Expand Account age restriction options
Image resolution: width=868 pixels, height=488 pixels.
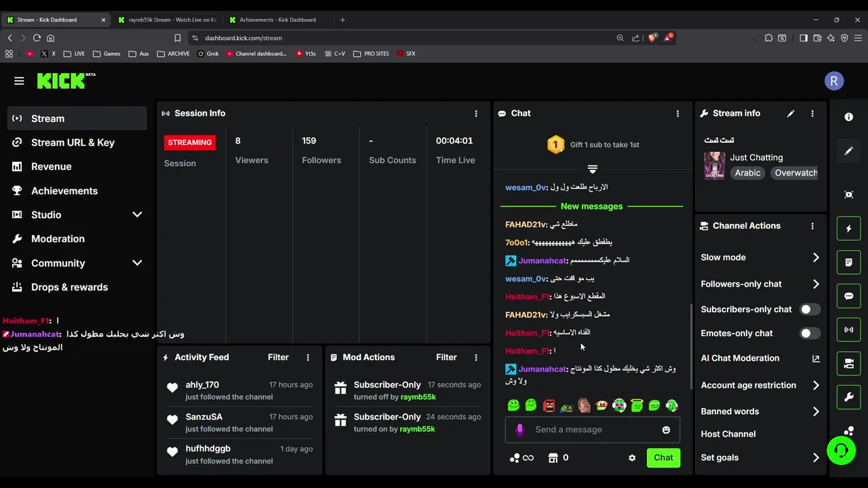pos(816,385)
